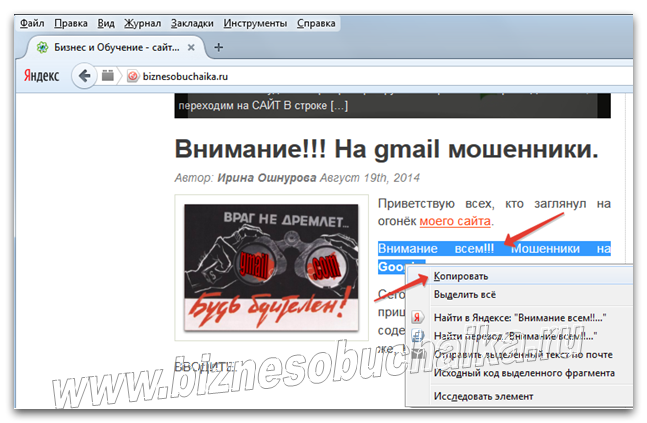Viewport: 647px width, 423px height.
Task: Open a new tab with plus button
Action: coord(219,47)
